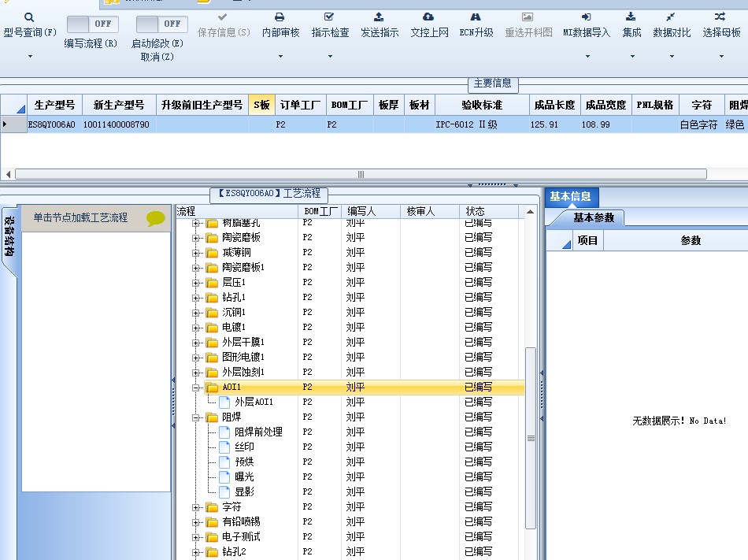Click the yellow speech bubble icon
Screen dimensions: 748x560
click(156, 218)
